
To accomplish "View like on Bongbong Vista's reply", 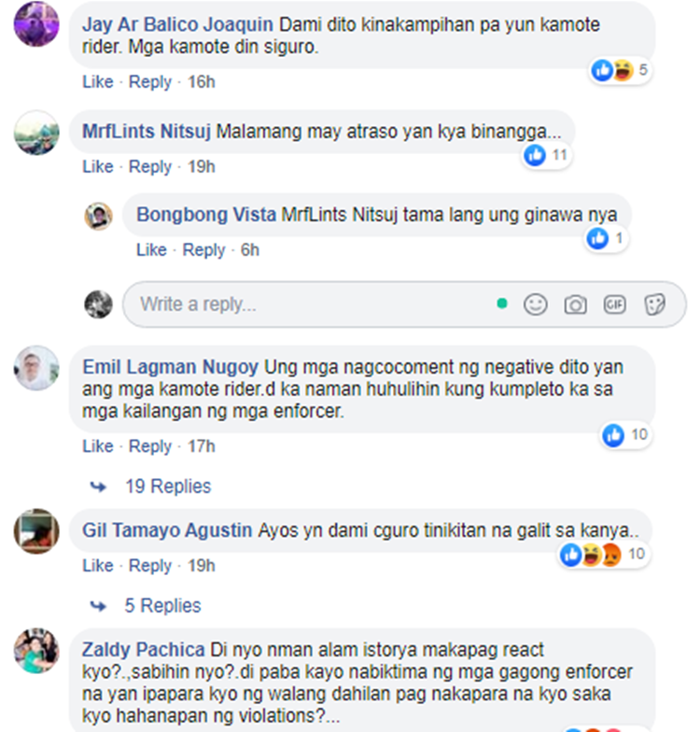I will click(606, 239).
